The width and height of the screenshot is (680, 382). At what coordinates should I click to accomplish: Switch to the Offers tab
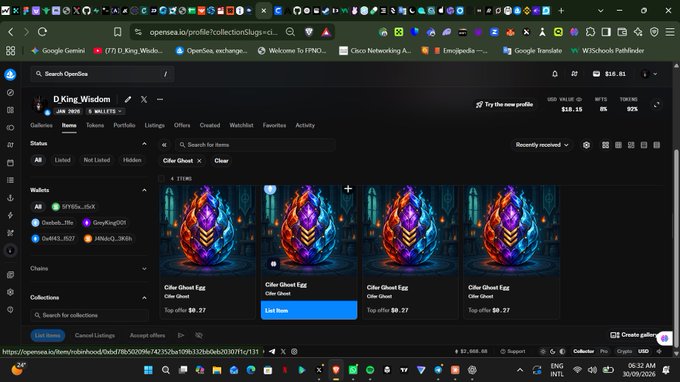[182, 125]
